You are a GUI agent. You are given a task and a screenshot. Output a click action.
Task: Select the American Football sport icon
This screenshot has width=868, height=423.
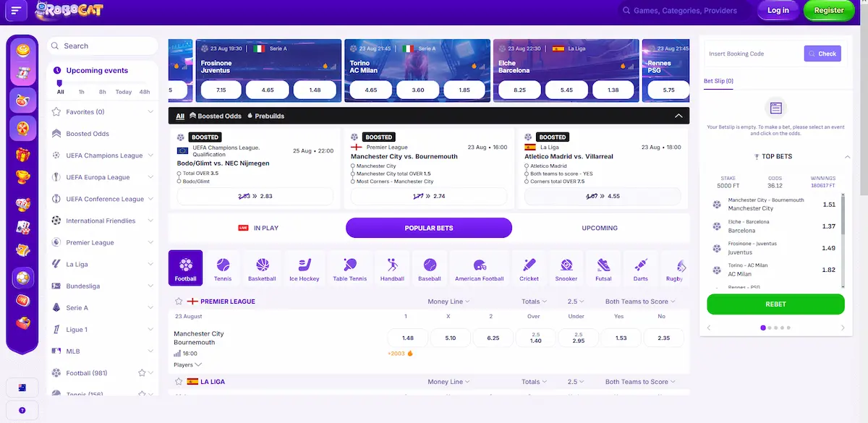pyautogui.click(x=479, y=268)
